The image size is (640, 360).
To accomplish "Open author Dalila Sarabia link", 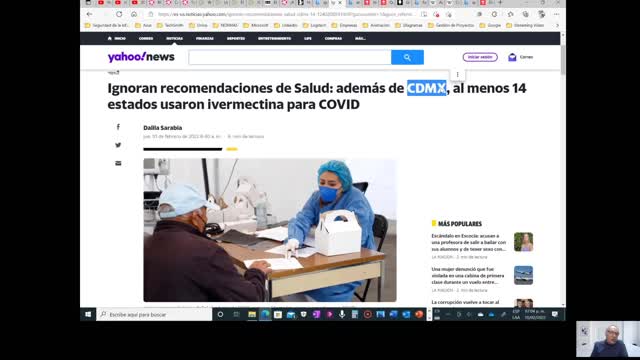I will (x=162, y=128).
